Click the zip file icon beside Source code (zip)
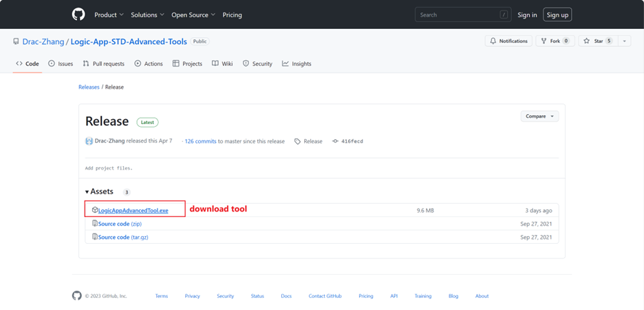 (x=95, y=224)
